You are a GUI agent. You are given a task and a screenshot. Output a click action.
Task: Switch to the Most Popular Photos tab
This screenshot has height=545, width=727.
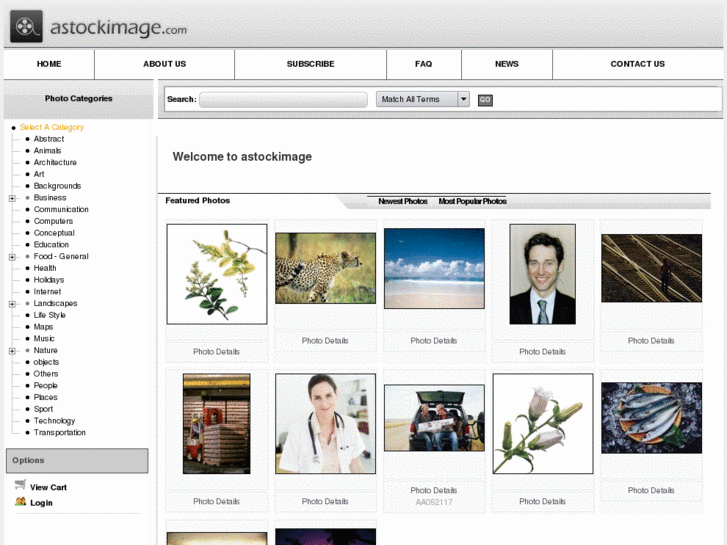point(472,201)
